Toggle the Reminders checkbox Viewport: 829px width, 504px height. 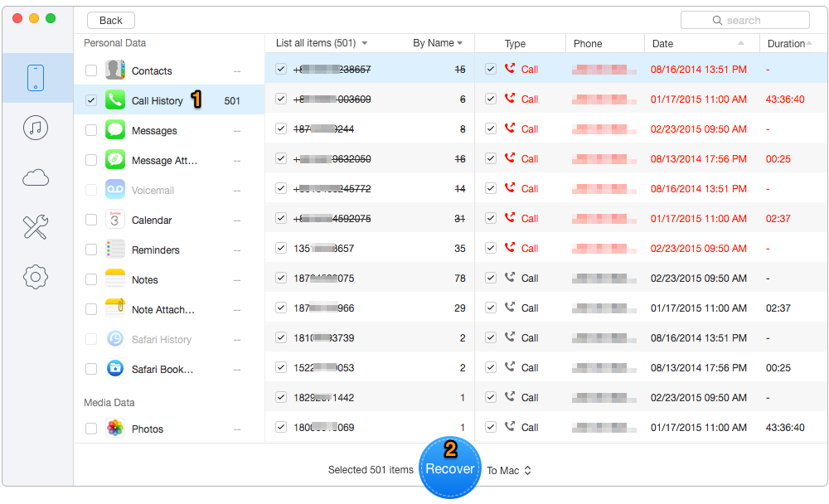(x=91, y=249)
